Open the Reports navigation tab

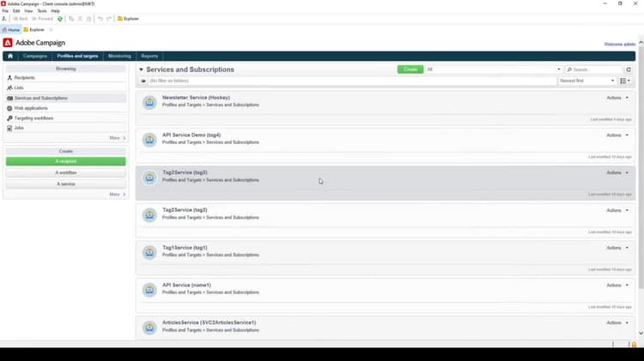(149, 57)
